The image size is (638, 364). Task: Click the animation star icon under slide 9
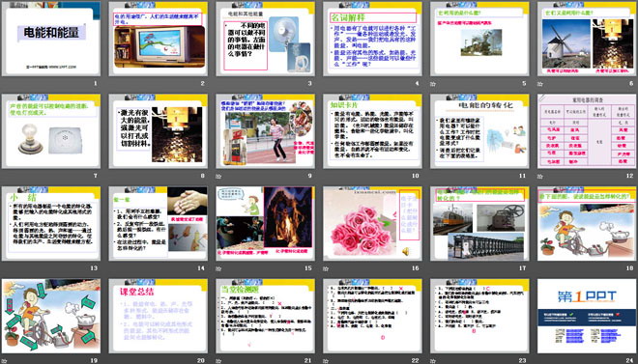click(218, 177)
